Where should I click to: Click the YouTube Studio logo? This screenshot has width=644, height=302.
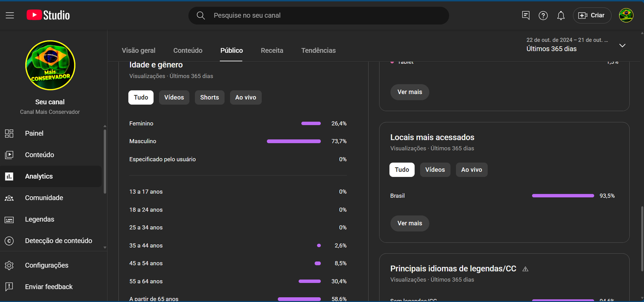(x=48, y=15)
